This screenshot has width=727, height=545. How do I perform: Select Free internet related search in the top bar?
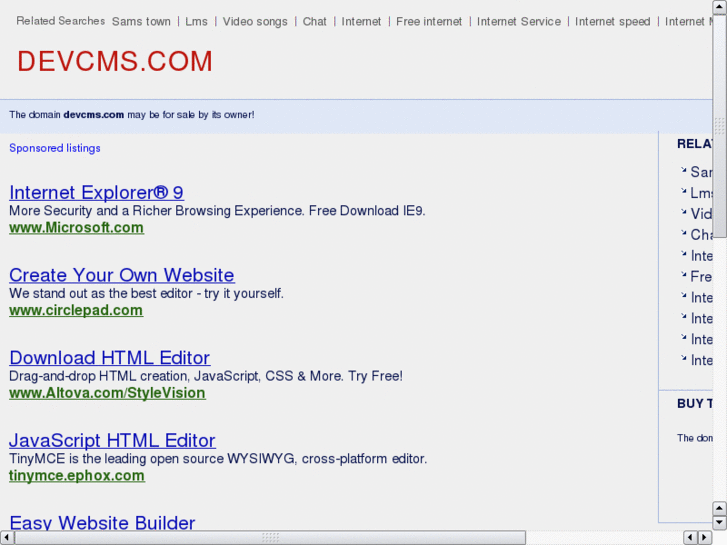[x=429, y=21]
